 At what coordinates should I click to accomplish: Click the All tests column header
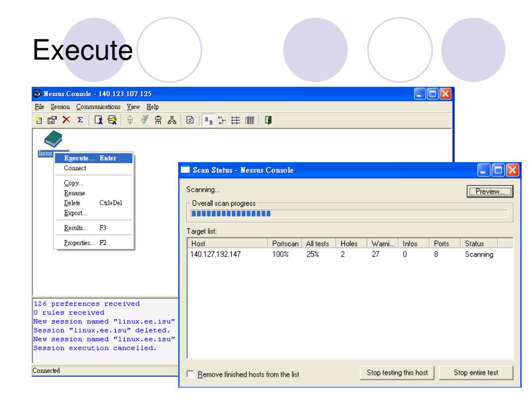pos(319,243)
